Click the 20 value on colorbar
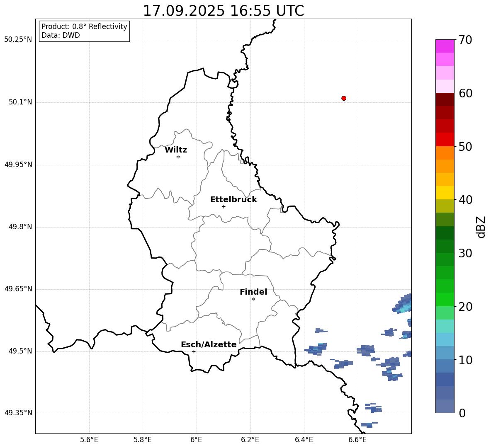The image size is (491, 448). coord(465,307)
